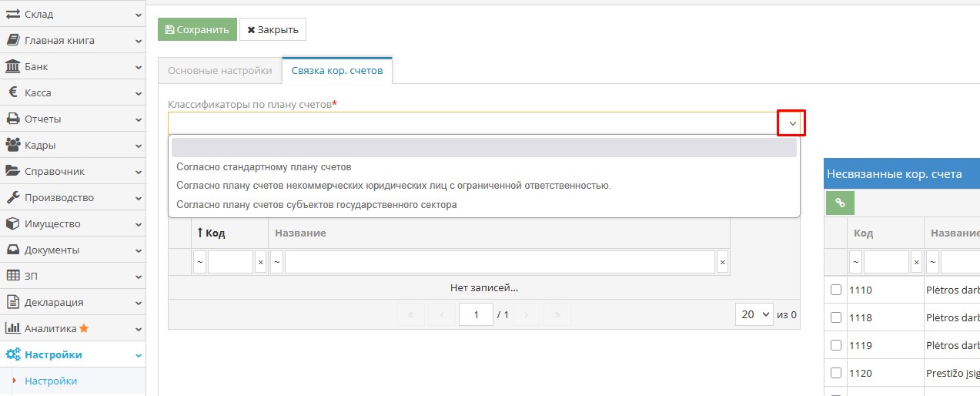The height and width of the screenshot is (396, 980).
Task: Open Отчеты reports section
Action: click(x=72, y=119)
